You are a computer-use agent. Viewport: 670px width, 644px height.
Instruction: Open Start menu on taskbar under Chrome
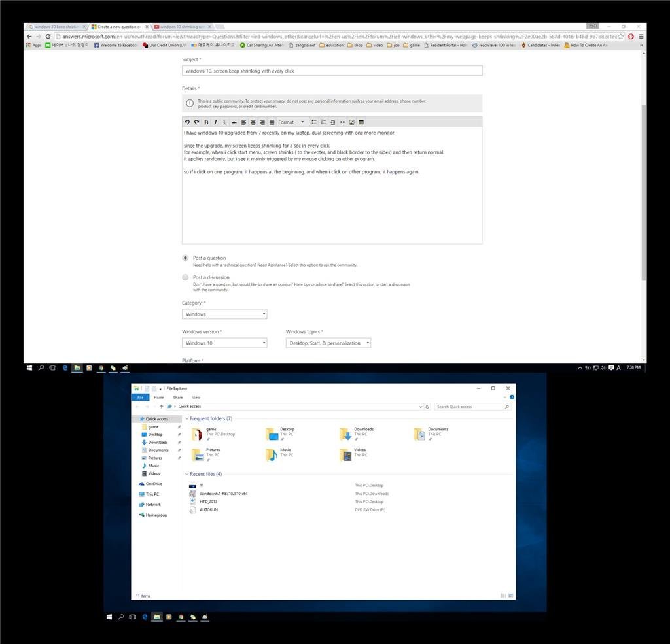pos(29,367)
